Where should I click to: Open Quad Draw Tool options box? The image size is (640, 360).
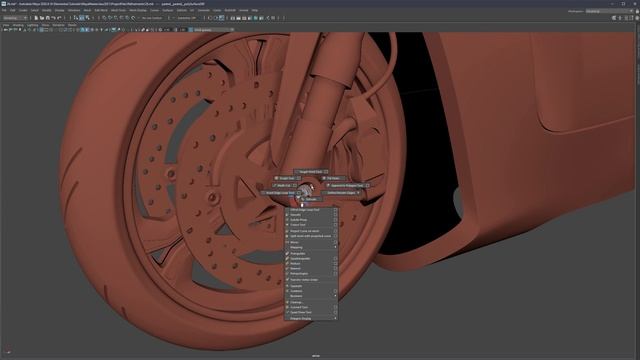point(335,312)
